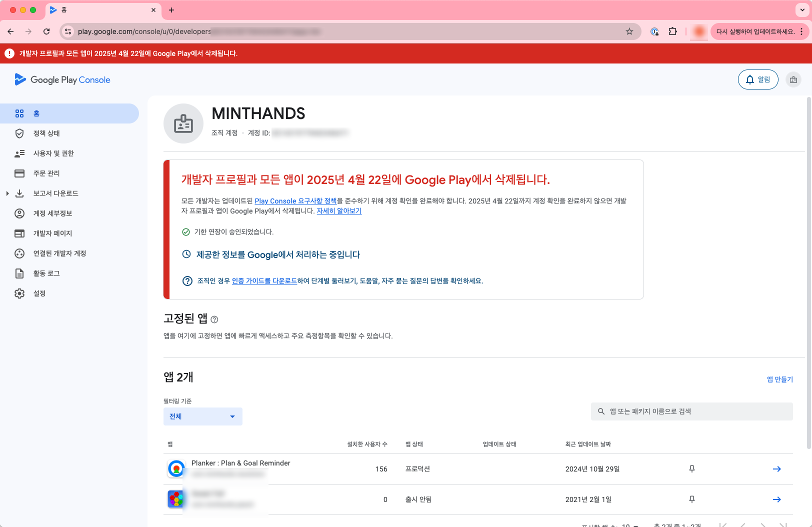Click Planker : Plan & Goal Reminder name
The image size is (812, 527).
point(241,463)
